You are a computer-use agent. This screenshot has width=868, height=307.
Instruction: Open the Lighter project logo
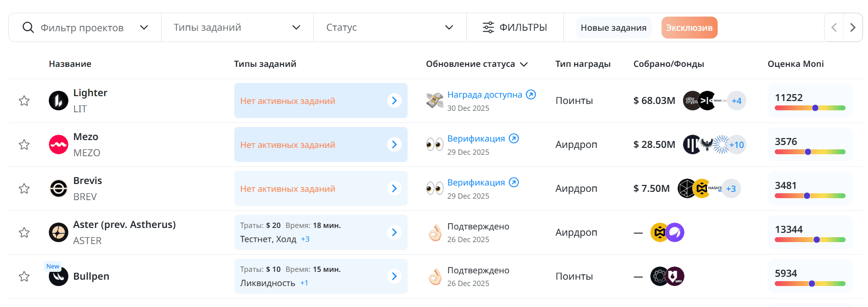59,101
